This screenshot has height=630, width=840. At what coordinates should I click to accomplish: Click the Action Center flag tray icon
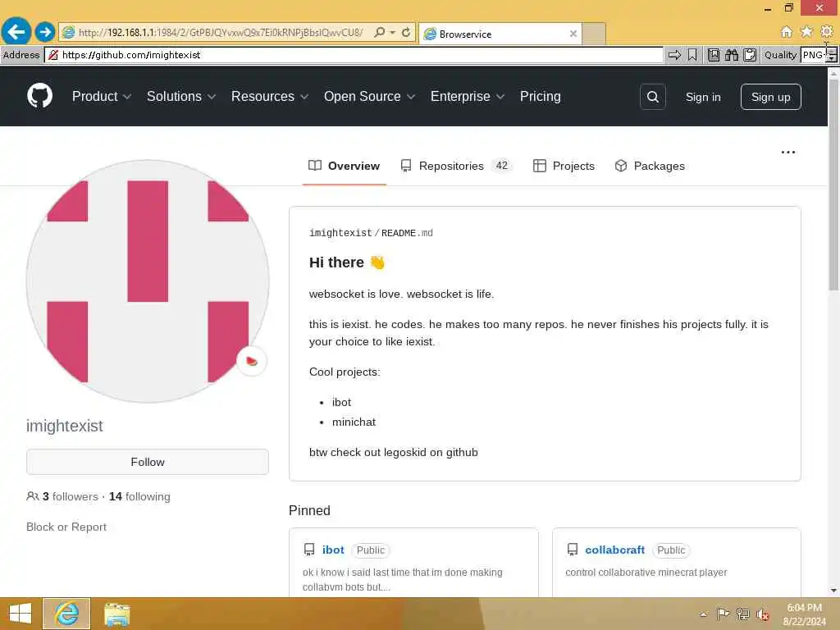tap(723, 614)
